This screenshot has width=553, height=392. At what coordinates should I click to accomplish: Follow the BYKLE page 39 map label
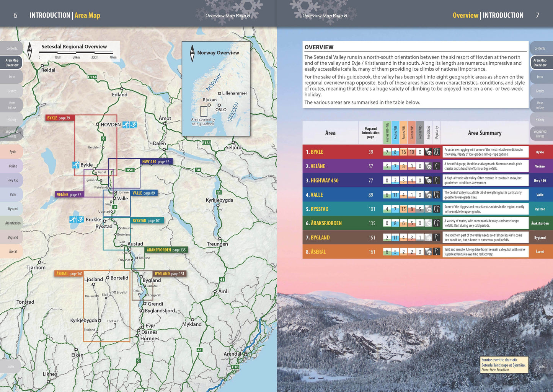point(59,118)
